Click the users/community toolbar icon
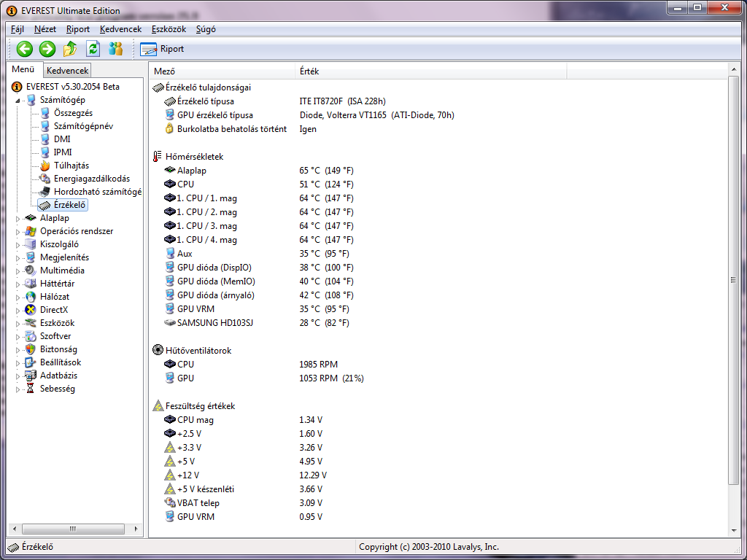 coord(116,49)
